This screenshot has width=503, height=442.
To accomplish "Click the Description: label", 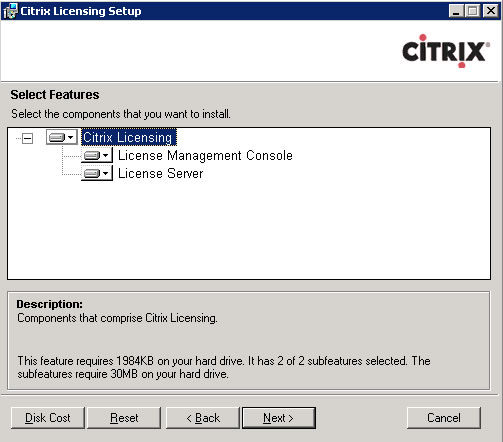I will 49,304.
